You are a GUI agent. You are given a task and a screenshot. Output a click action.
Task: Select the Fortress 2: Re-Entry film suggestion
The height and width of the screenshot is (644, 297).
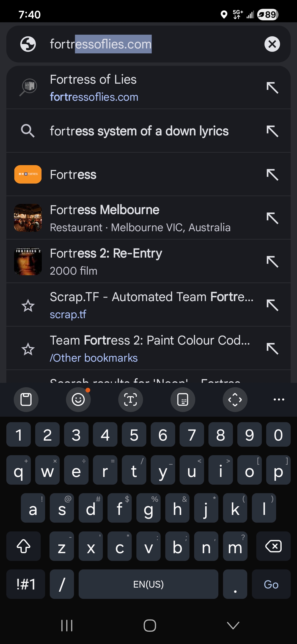tap(137, 261)
